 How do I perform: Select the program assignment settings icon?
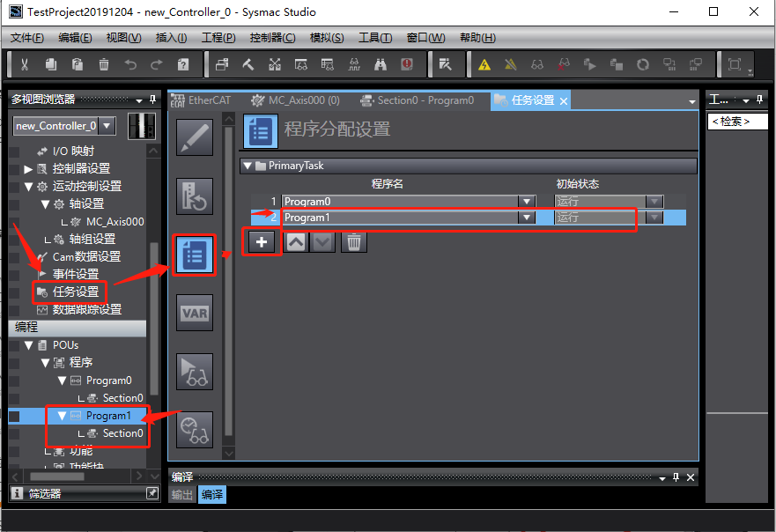(194, 253)
